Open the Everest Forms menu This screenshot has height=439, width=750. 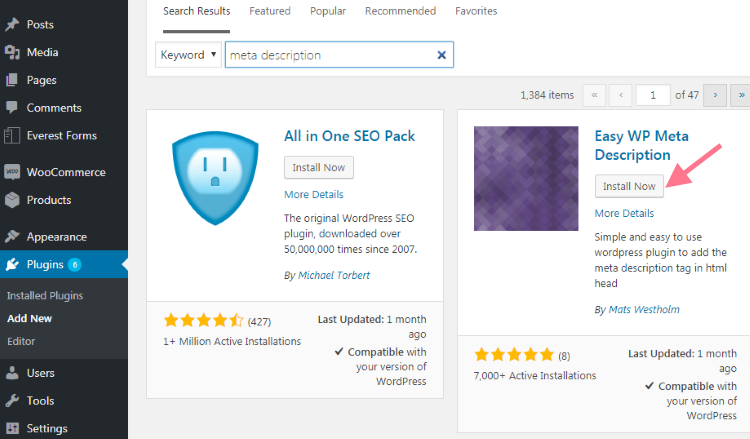[x=64, y=135]
